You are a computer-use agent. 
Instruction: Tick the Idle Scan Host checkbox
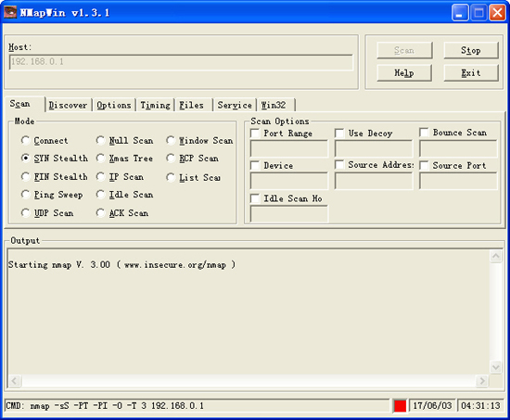click(x=255, y=198)
